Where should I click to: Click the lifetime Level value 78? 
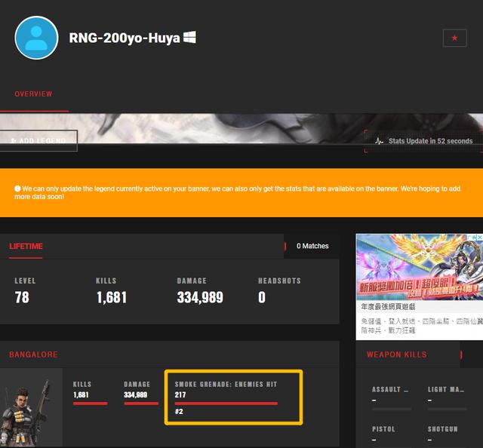(22, 297)
